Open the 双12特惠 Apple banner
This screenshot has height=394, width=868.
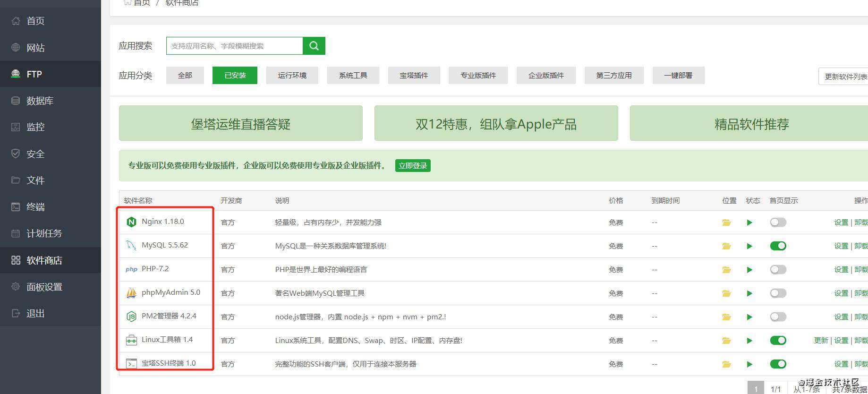(496, 123)
